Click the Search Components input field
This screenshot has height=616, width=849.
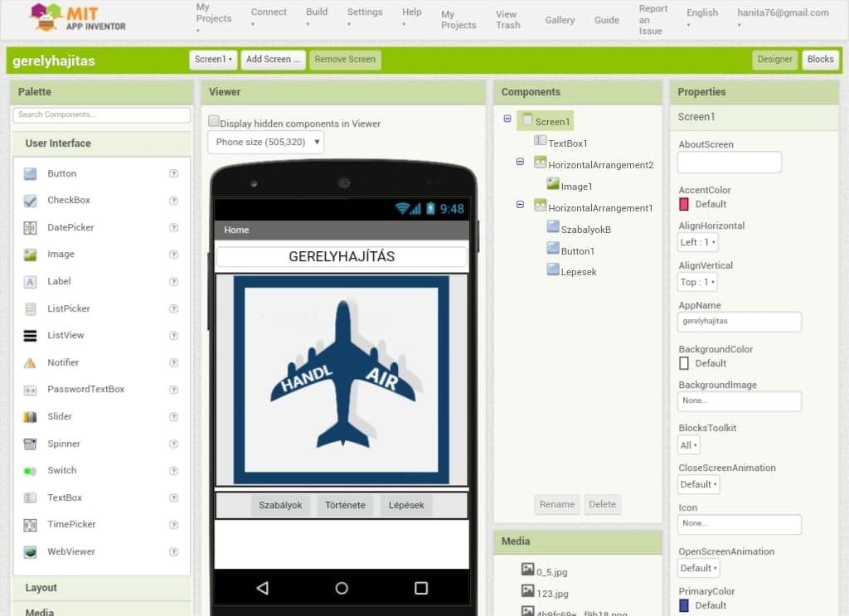pos(101,114)
